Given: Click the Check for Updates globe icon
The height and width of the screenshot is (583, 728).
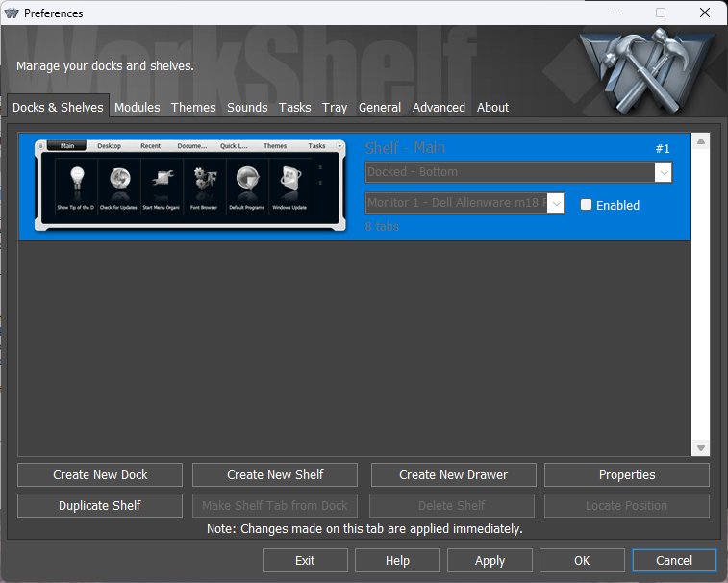Looking at the screenshot, I should (120, 179).
